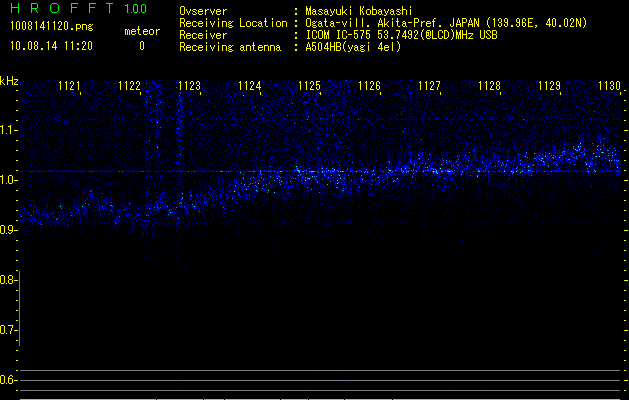The width and height of the screenshot is (629, 400).
Task: Click time marker 1125
Action: [309, 86]
